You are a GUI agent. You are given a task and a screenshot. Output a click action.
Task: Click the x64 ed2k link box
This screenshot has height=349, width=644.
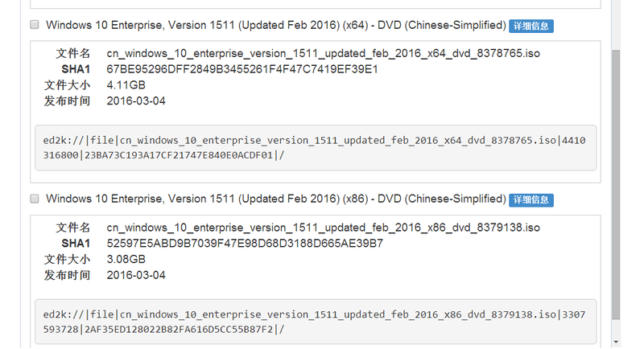(316, 148)
